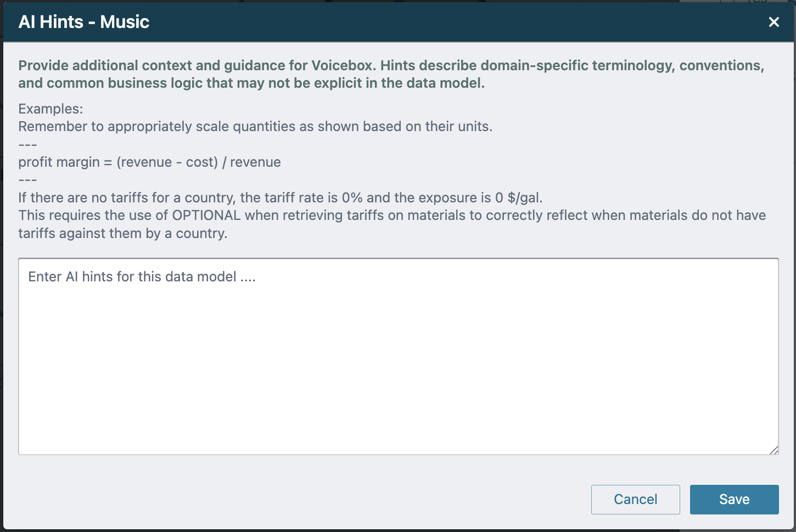Click the profit margin formula example

click(x=149, y=162)
